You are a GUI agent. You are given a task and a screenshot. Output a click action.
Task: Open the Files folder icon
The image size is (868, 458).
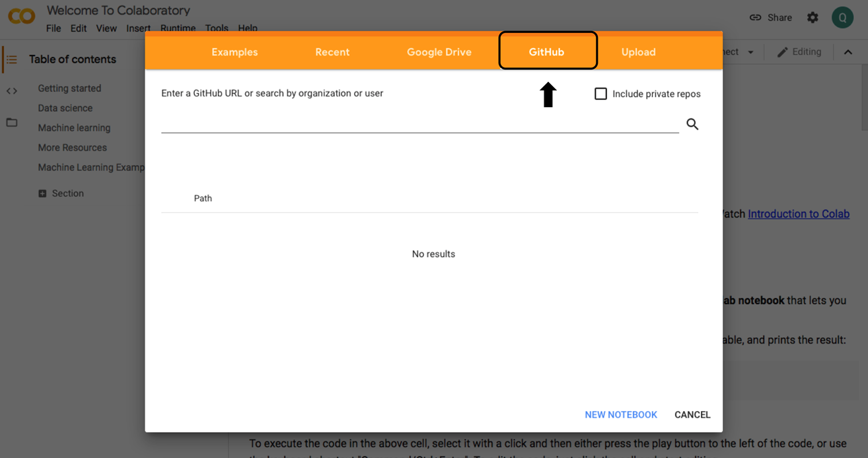12,122
